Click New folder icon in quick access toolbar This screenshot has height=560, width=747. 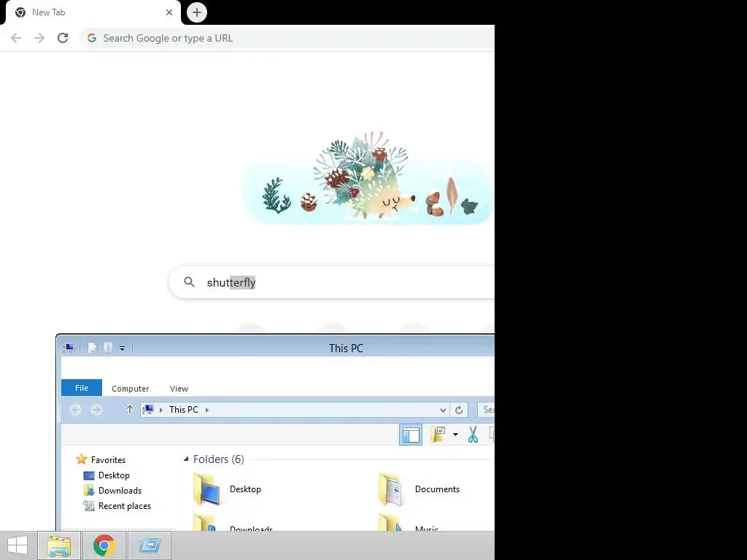[108, 348]
